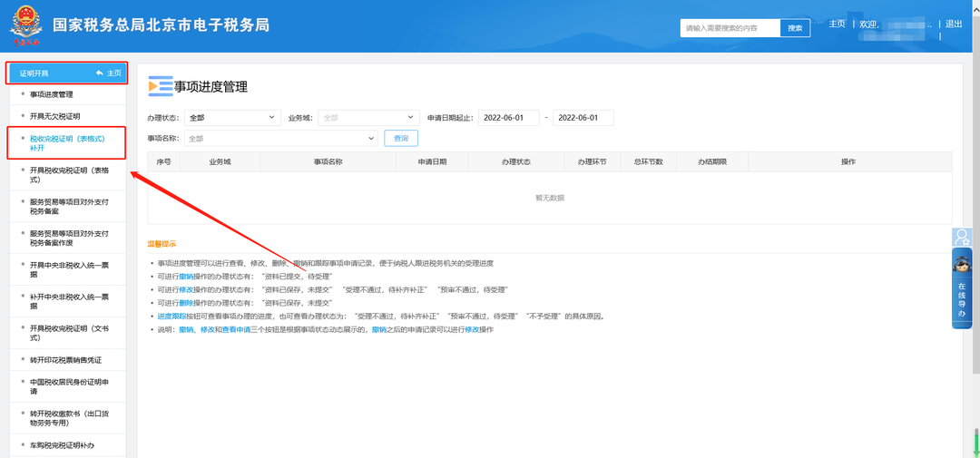The width and height of the screenshot is (980, 458).
Task: Click the 查询 button
Action: [401, 138]
